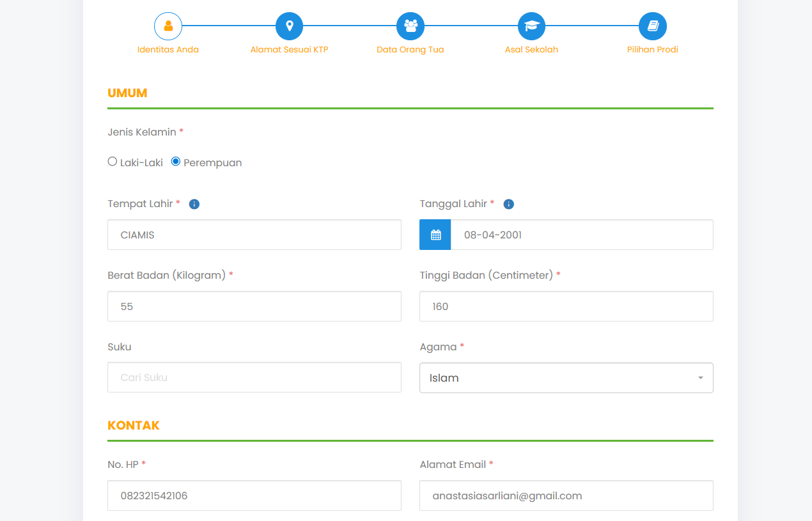812x521 pixels.
Task: Click the Cari Suku search field
Action: pyautogui.click(x=254, y=377)
